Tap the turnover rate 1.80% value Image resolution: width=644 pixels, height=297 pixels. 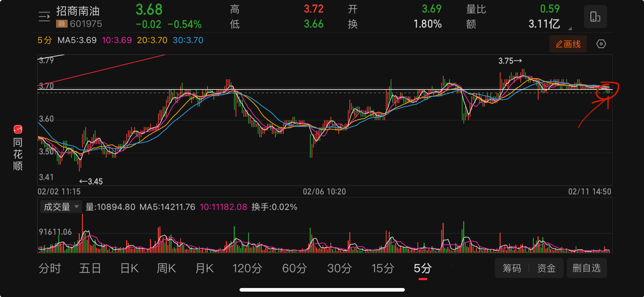428,24
